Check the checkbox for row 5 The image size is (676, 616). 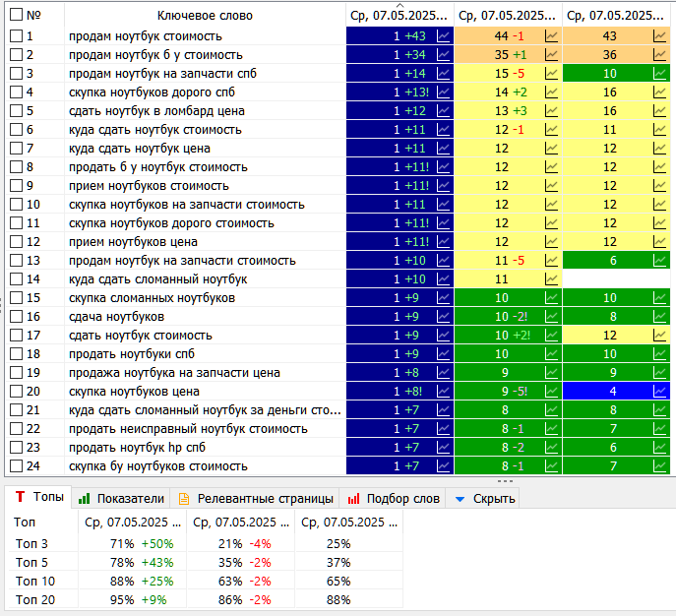click(x=16, y=110)
